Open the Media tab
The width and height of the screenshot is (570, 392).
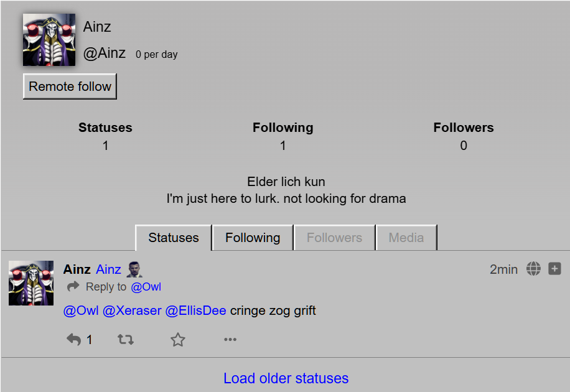[x=406, y=238]
